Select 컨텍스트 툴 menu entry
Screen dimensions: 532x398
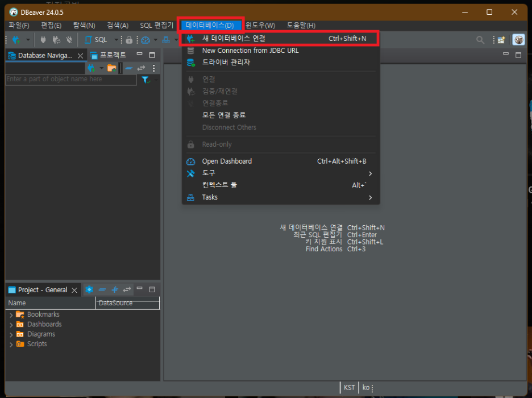point(281,185)
